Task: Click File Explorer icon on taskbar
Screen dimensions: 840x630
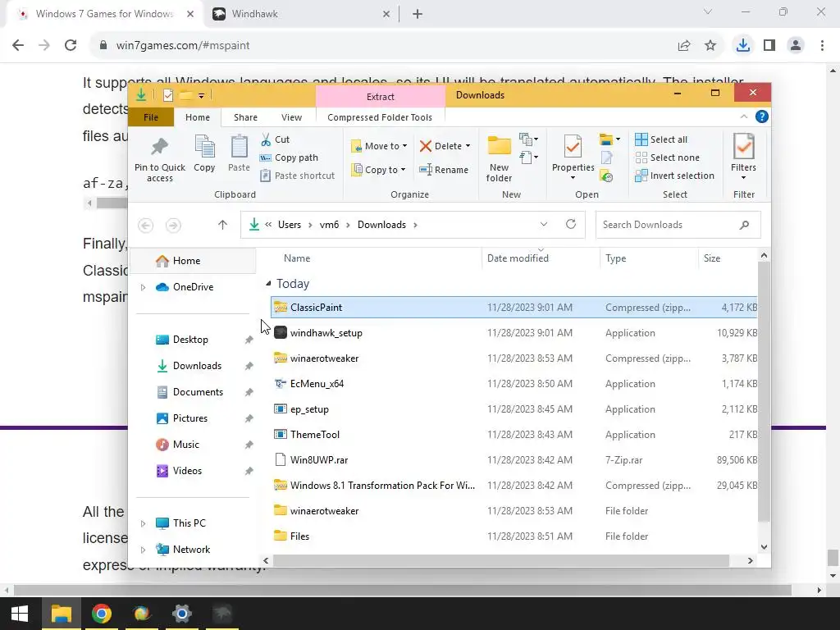Action: coord(61,614)
